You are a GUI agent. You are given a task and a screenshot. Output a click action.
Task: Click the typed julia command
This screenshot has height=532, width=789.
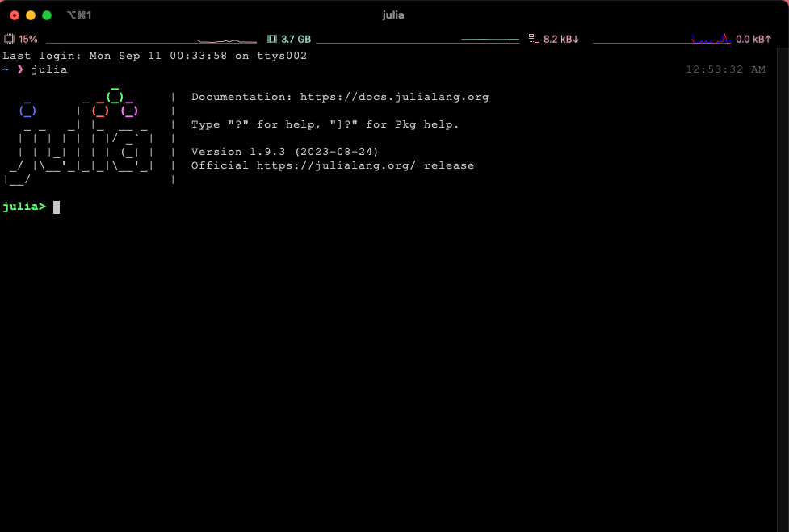(49, 69)
